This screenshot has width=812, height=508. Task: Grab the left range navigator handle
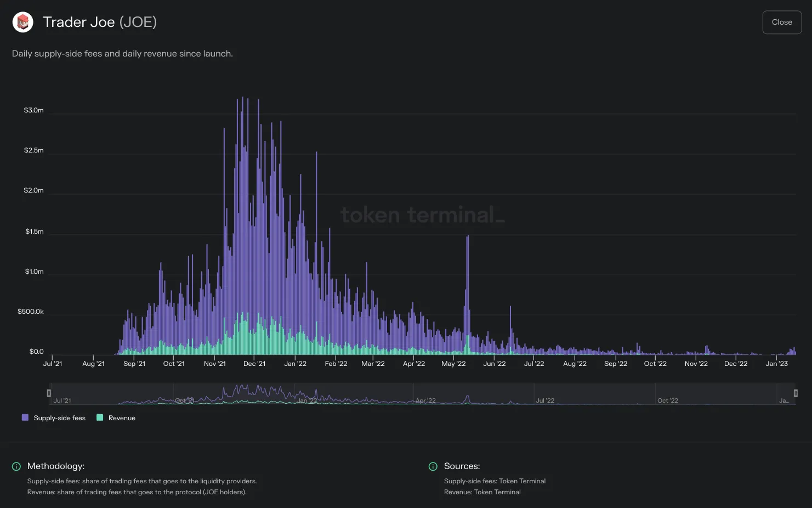pos(49,393)
